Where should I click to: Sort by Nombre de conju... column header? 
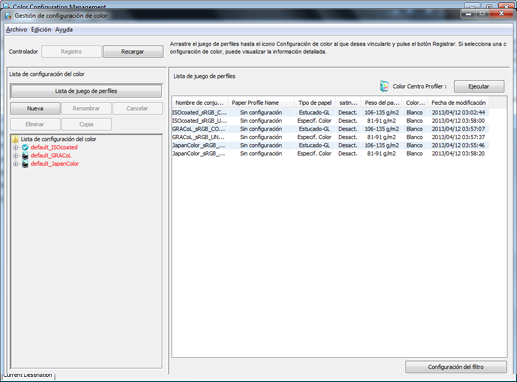pyautogui.click(x=200, y=103)
